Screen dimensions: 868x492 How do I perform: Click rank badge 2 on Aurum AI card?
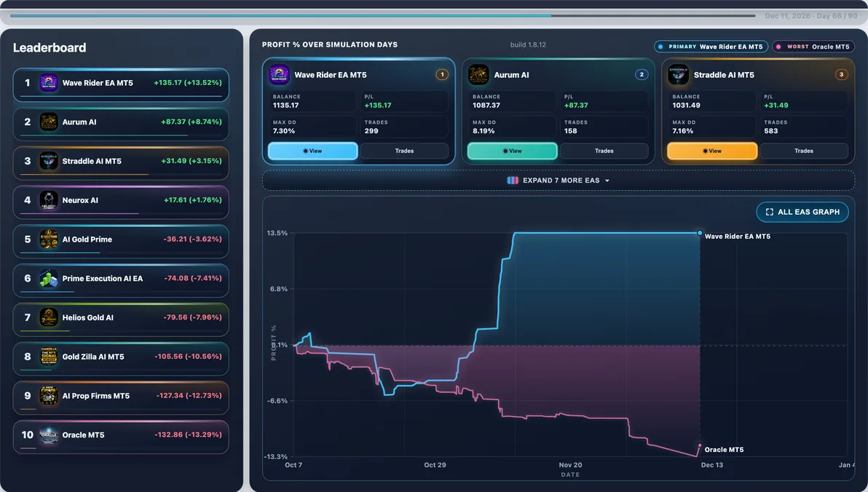tap(642, 75)
